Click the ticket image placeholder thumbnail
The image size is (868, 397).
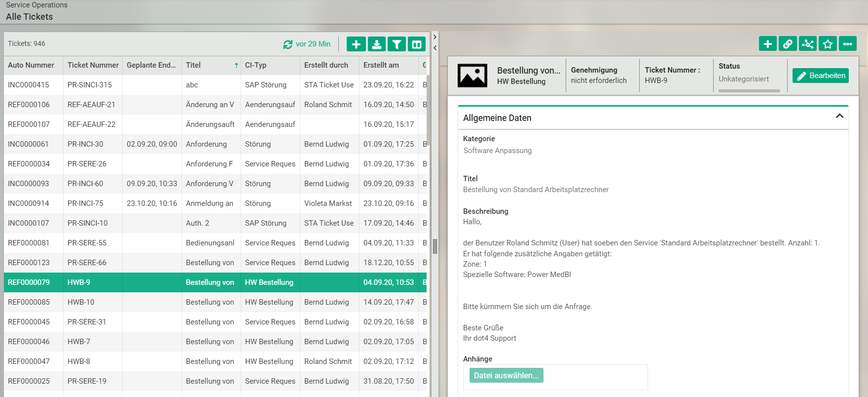click(x=472, y=76)
